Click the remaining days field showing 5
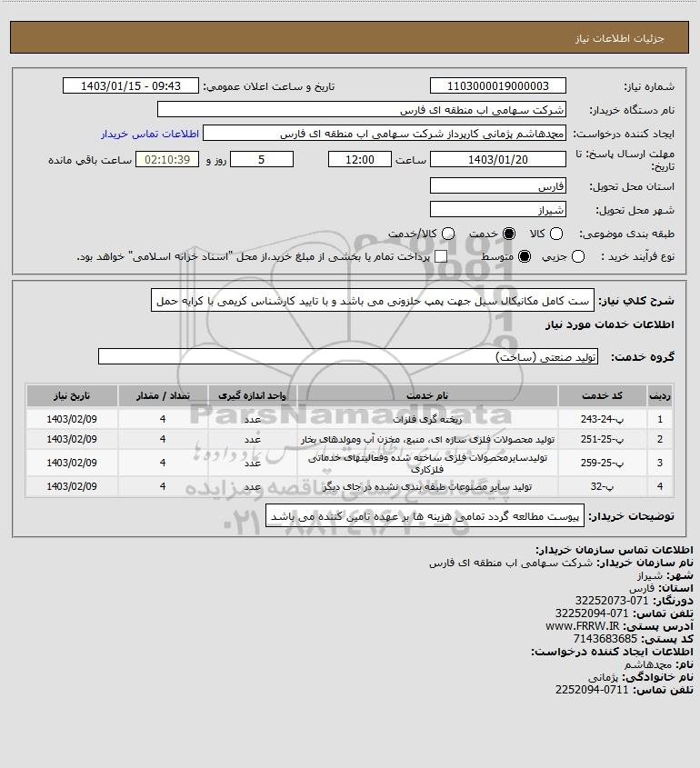Screen dimensions: 700x768 click(x=262, y=160)
